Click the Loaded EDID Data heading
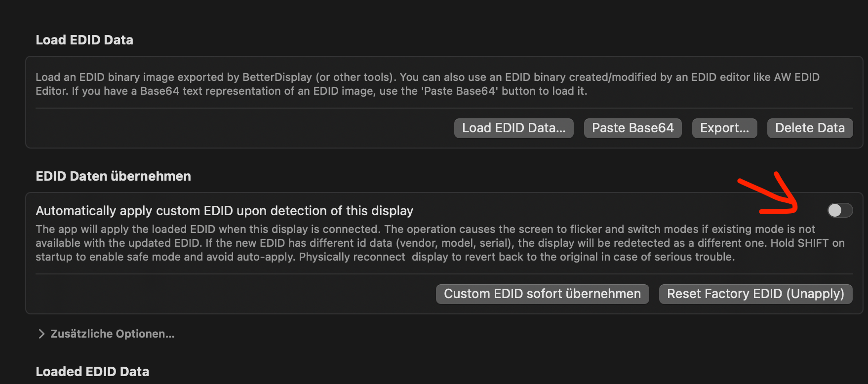The image size is (868, 384). coord(92,372)
